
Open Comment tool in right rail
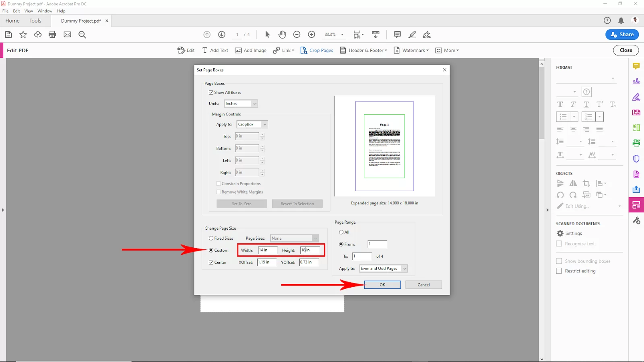[636, 66]
